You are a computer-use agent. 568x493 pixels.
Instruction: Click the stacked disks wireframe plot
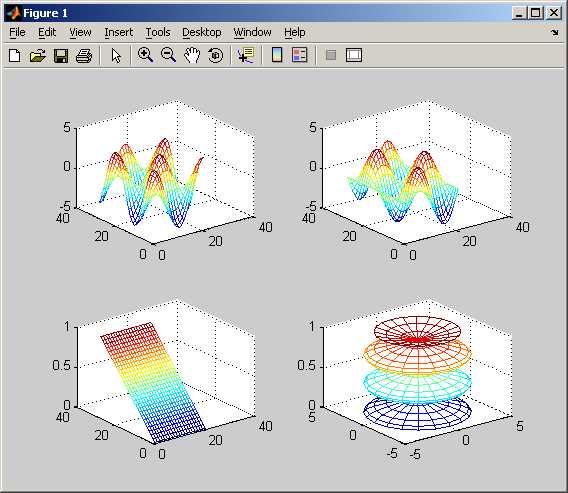point(417,373)
